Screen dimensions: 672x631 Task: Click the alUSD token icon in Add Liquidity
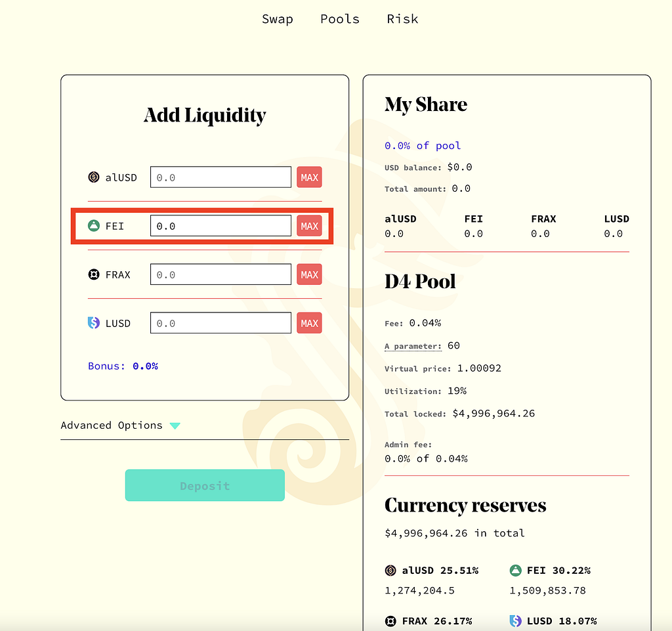coord(93,177)
